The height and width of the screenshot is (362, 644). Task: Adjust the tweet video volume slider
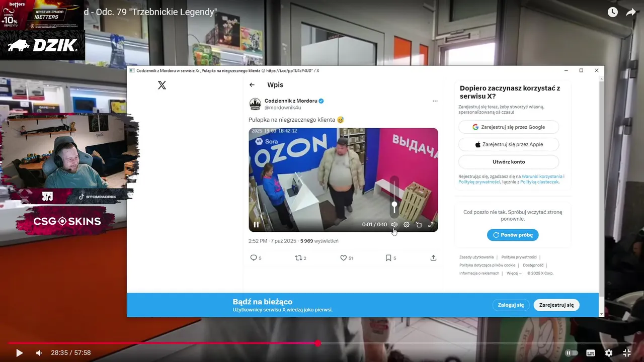coord(394,197)
